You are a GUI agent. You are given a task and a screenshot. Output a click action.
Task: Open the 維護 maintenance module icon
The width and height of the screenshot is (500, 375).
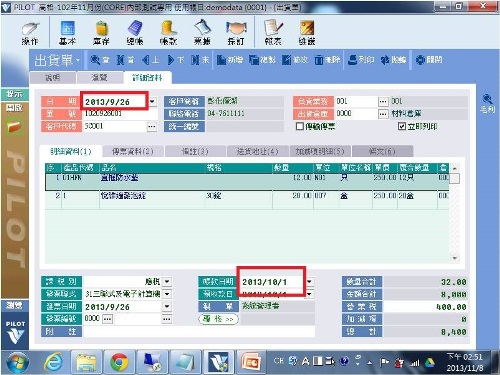click(x=307, y=33)
